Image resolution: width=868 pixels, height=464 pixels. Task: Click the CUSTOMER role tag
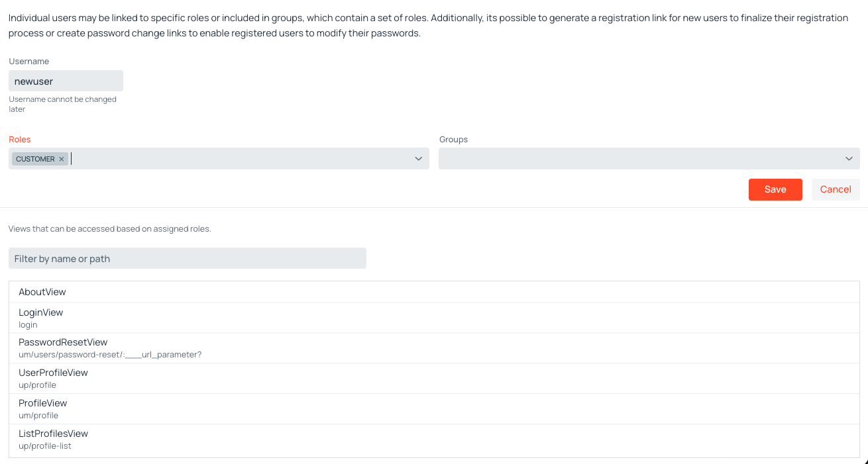click(35, 159)
